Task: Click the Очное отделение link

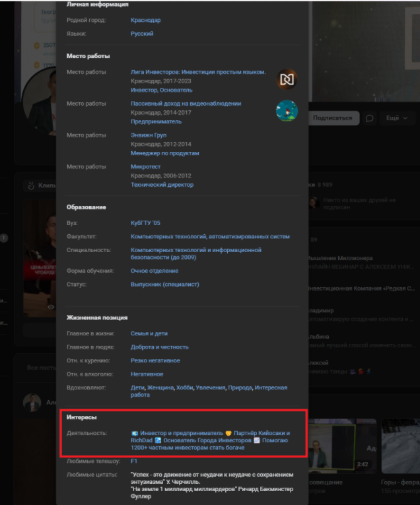Action: [x=155, y=271]
